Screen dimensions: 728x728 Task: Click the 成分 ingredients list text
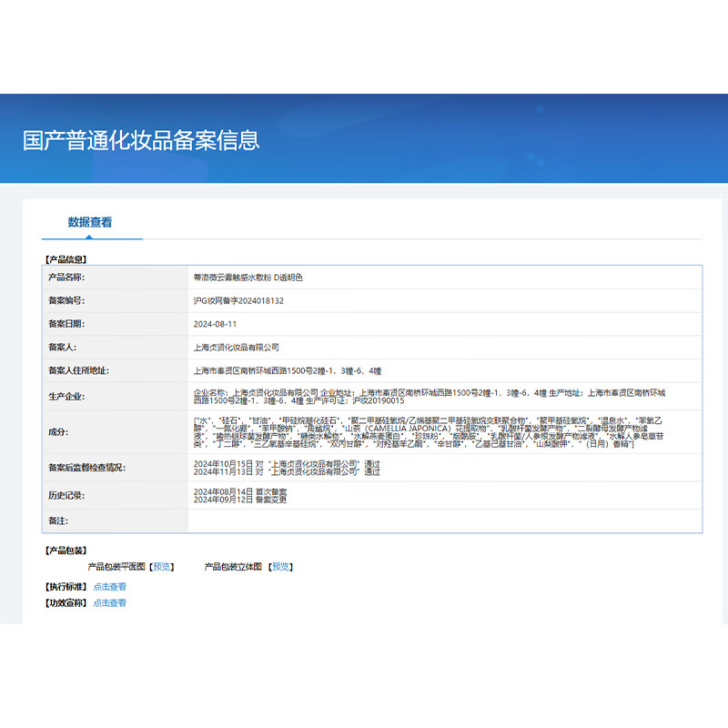tap(428, 431)
